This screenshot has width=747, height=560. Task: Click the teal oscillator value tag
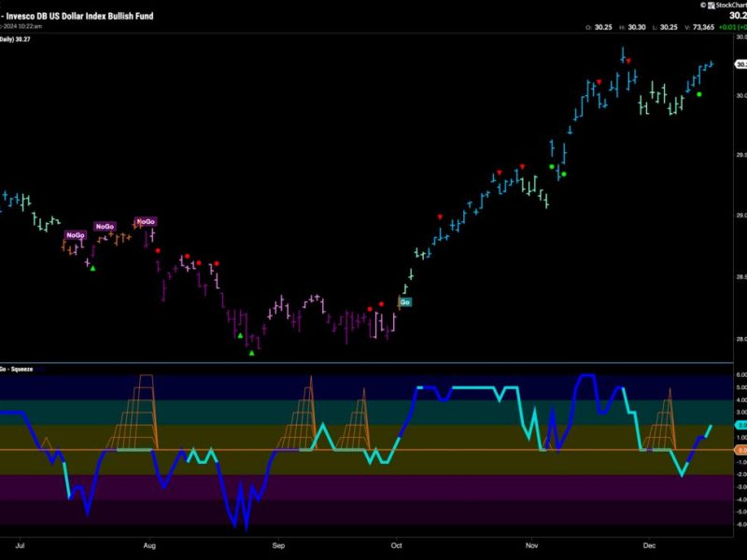(x=741, y=425)
